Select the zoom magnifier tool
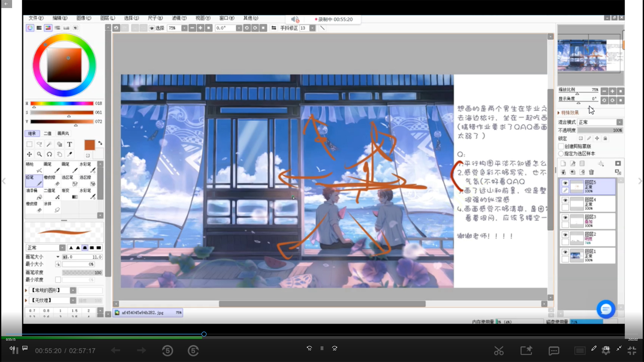 39,154
